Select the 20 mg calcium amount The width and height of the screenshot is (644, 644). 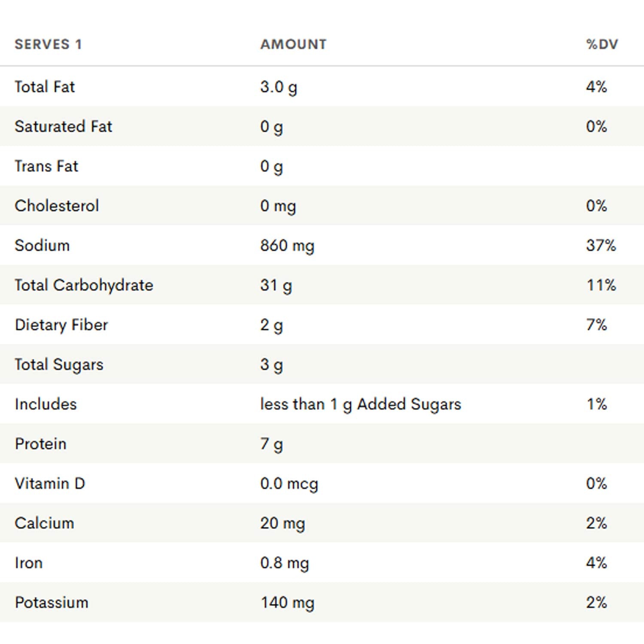(x=283, y=523)
